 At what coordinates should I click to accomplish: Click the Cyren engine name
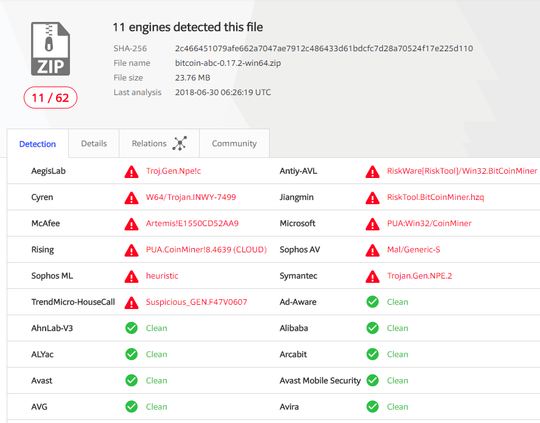click(x=42, y=197)
